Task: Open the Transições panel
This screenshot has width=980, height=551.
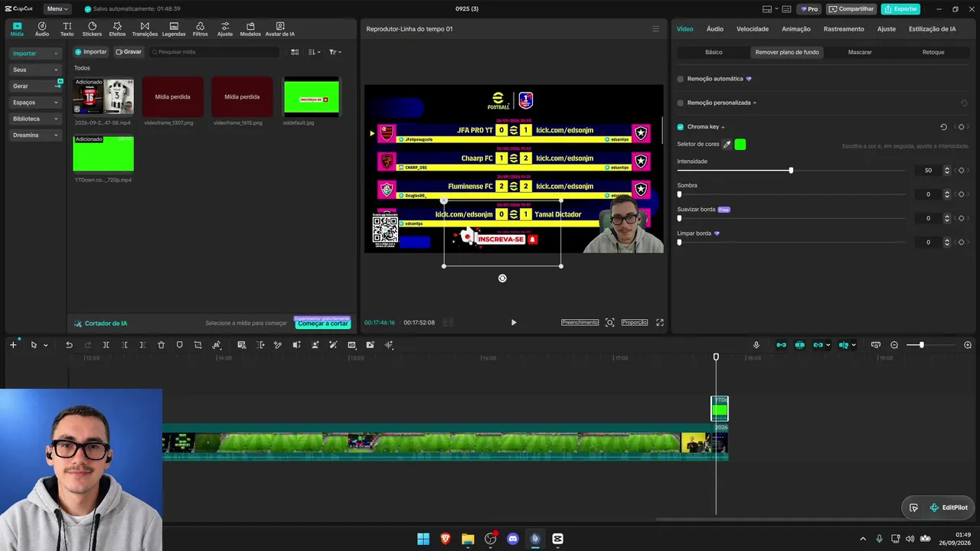Action: click(x=145, y=29)
